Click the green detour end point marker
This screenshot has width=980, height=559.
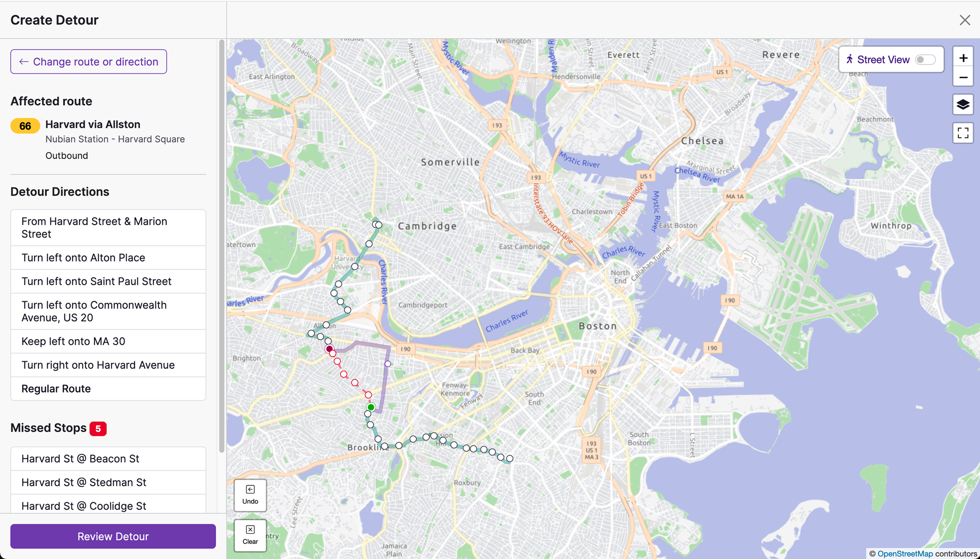371,407
